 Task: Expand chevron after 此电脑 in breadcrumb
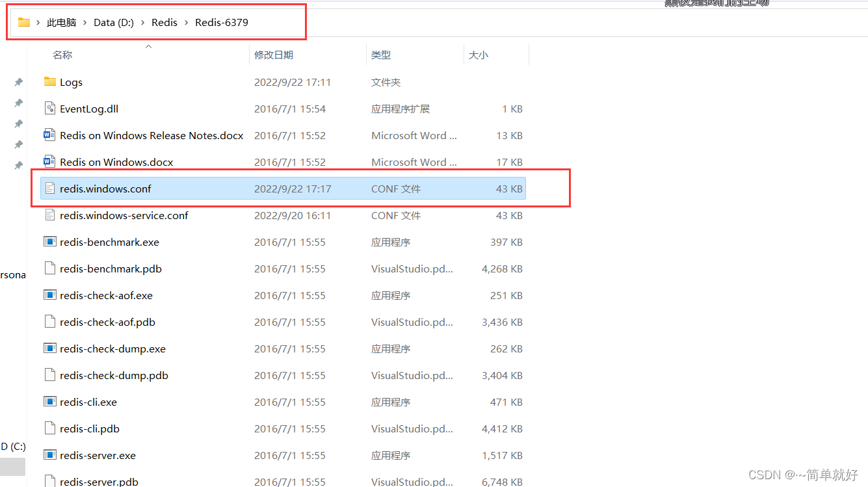coord(85,22)
